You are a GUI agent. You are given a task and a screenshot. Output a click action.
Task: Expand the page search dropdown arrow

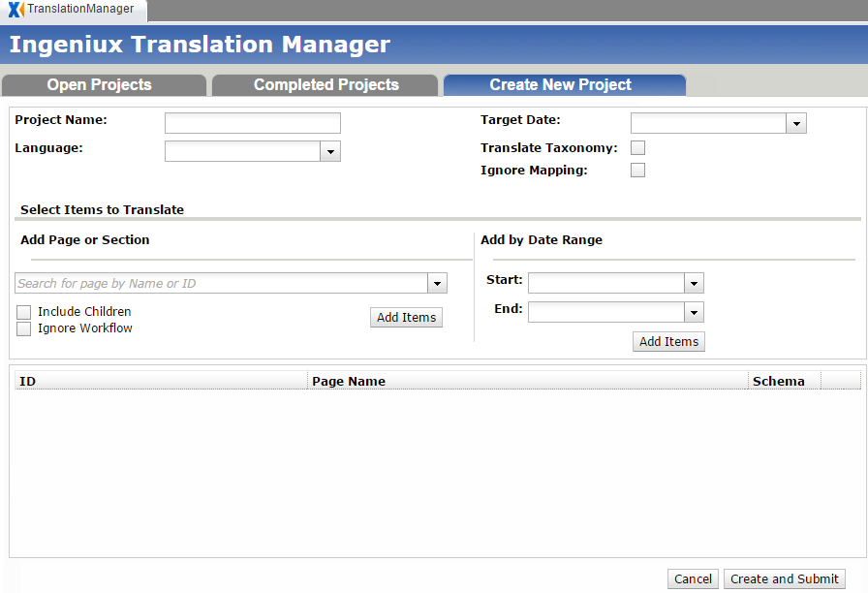pyautogui.click(x=437, y=283)
